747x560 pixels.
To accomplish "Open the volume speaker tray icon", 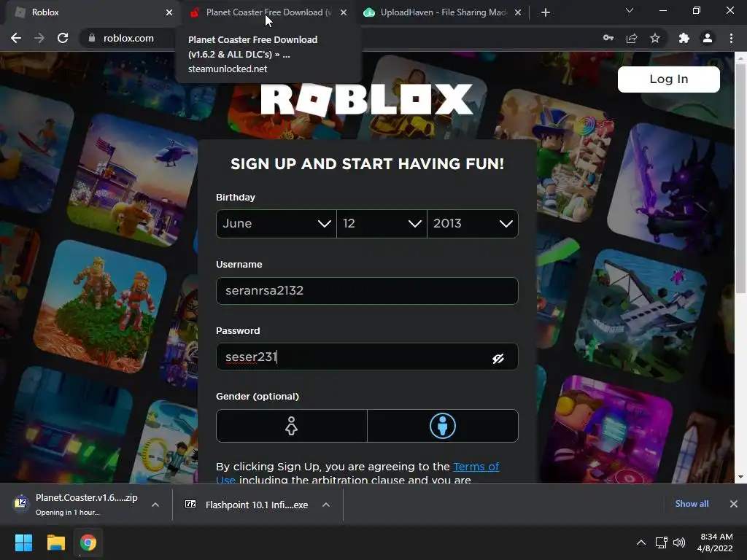I will coord(679,542).
